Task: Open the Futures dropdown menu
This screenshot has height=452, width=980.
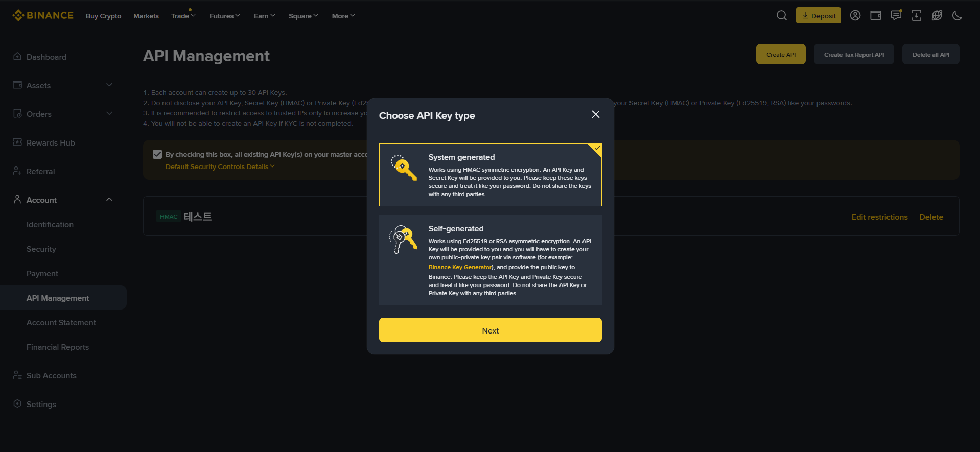Action: [225, 16]
